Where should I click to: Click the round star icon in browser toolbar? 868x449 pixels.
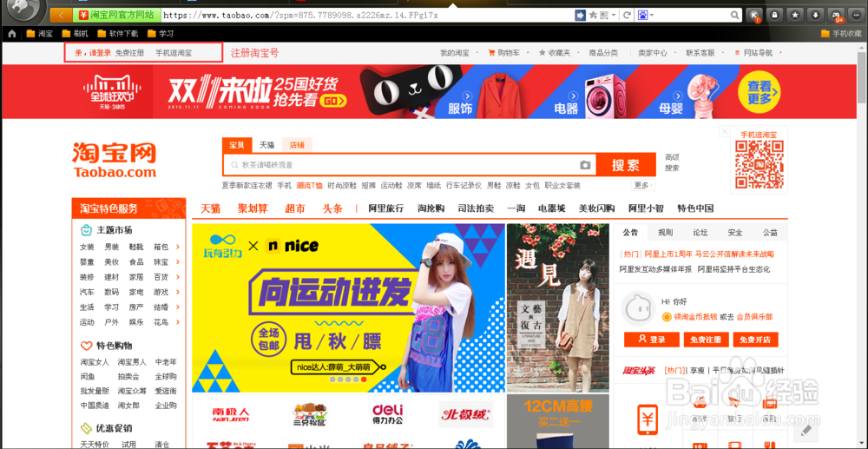pyautogui.click(x=795, y=16)
